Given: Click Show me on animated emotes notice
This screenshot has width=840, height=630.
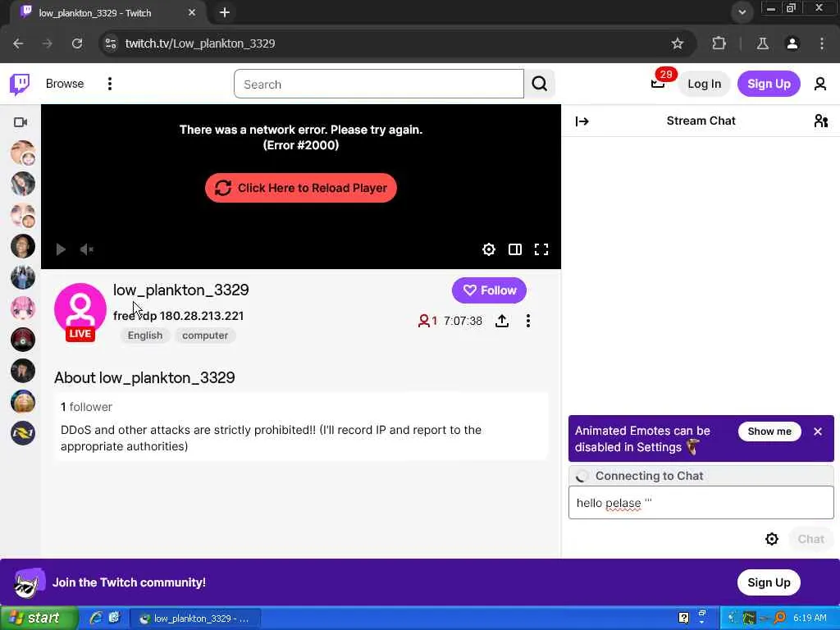Looking at the screenshot, I should (769, 431).
